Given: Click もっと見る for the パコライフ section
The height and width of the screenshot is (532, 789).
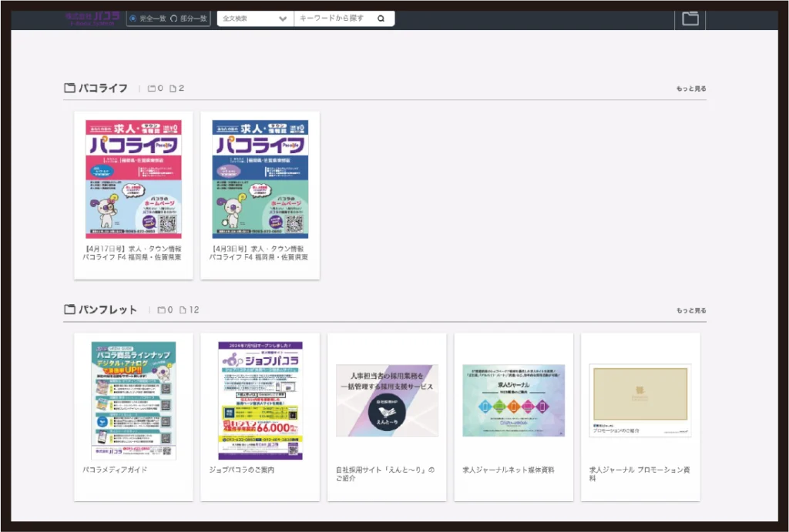Looking at the screenshot, I should coord(691,89).
